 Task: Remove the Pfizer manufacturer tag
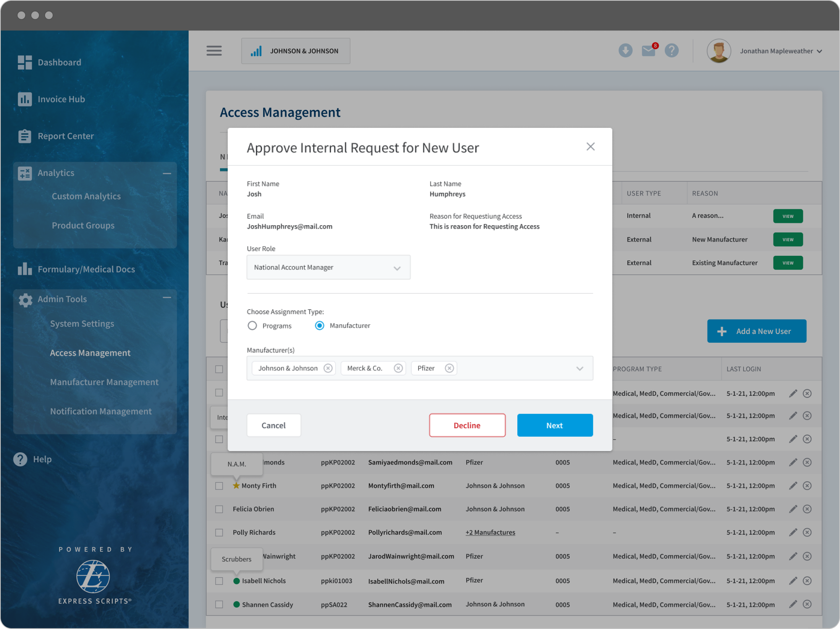(x=449, y=368)
